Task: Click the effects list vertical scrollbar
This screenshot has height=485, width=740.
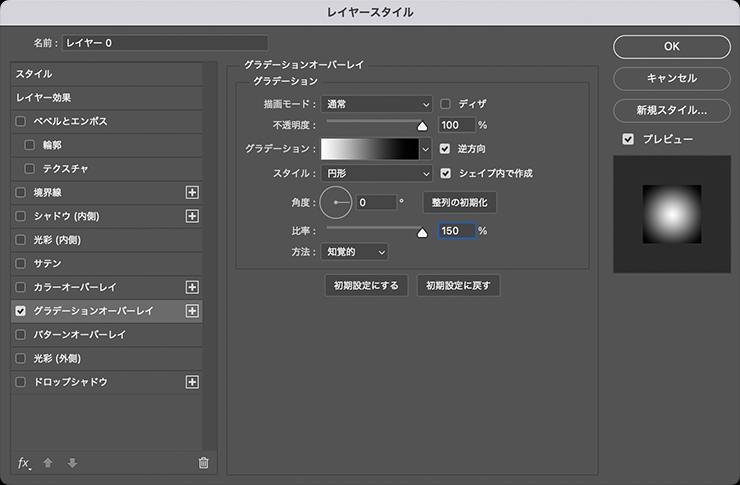Action: (210, 256)
